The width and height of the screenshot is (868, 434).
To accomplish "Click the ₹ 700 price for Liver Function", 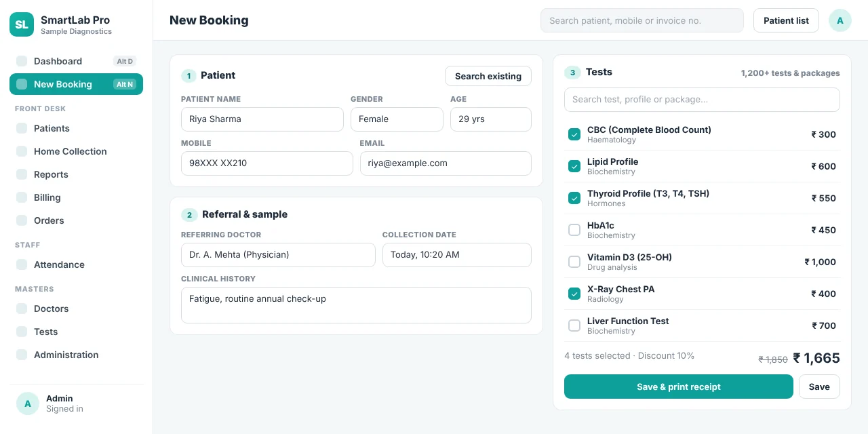I will tap(824, 325).
